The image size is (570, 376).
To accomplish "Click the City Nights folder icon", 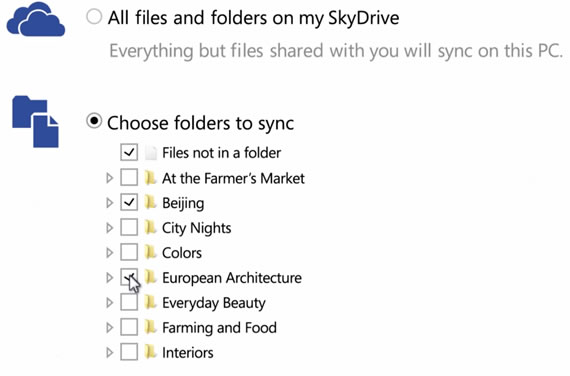I will tap(150, 228).
